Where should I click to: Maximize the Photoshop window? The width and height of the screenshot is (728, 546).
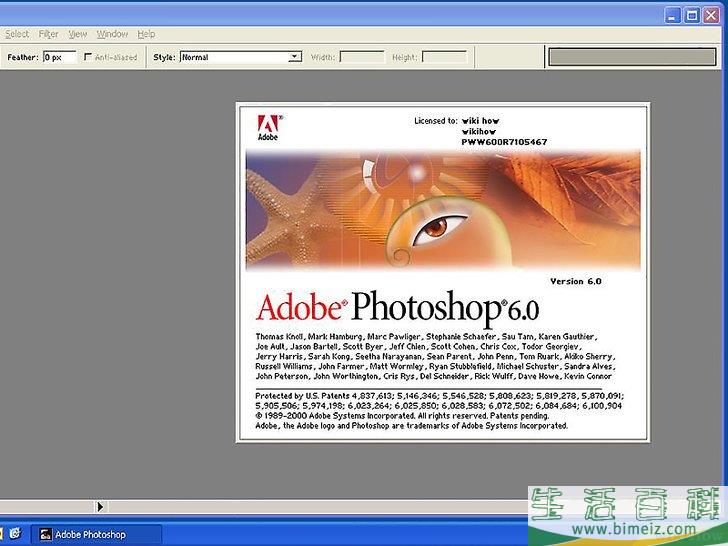pos(692,15)
